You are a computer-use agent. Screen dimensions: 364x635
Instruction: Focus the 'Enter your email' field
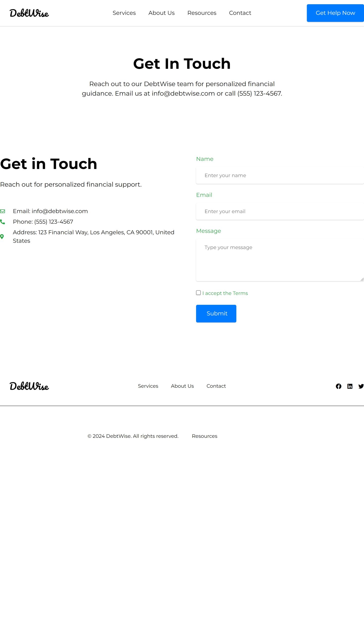tap(280, 212)
